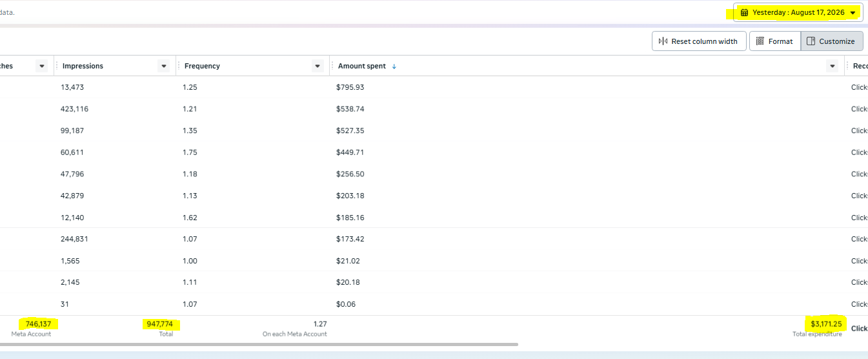The width and height of the screenshot is (868, 359).
Task: Click the Format button
Action: pyautogui.click(x=775, y=41)
